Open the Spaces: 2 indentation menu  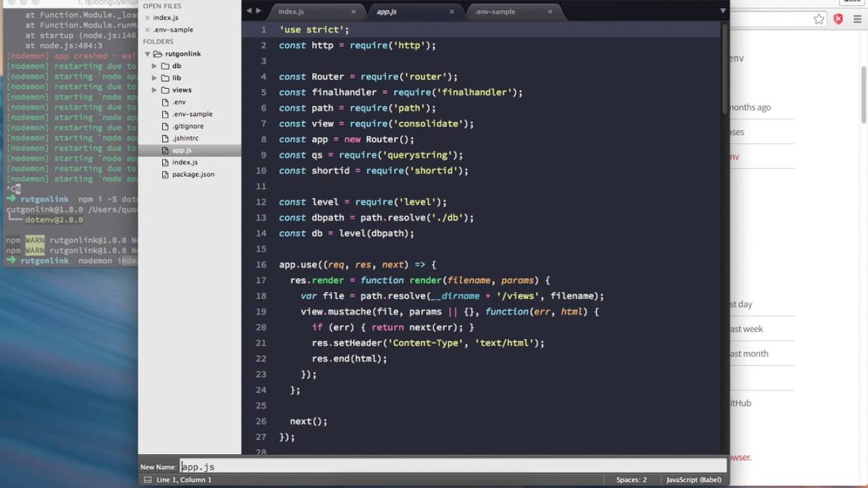coord(631,479)
